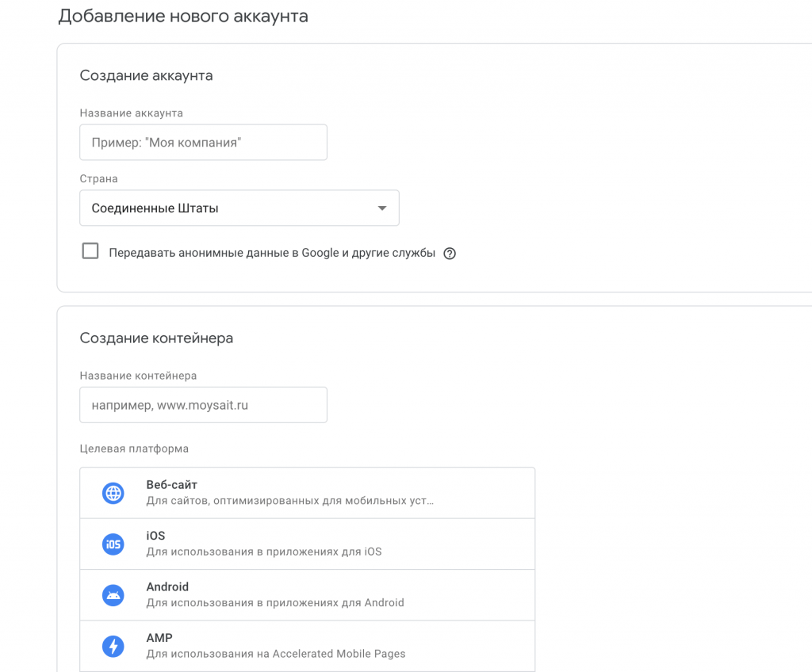Click into the container name input field
Image resolution: width=812 pixels, height=672 pixels.
point(203,405)
